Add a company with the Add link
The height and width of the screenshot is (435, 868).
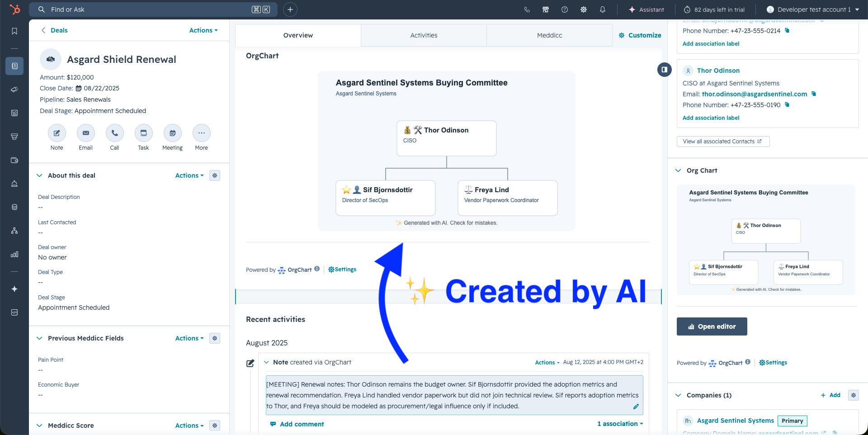pos(830,395)
